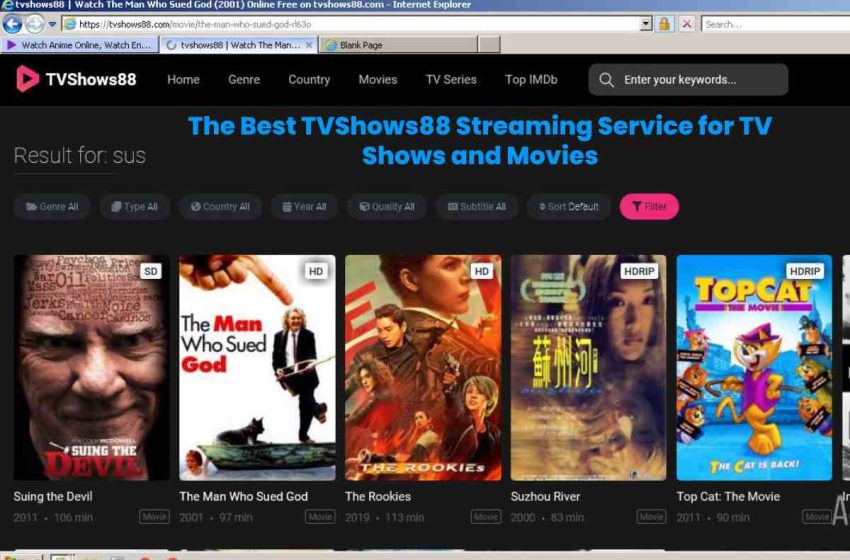Open the Top IMDb page

[531, 80]
